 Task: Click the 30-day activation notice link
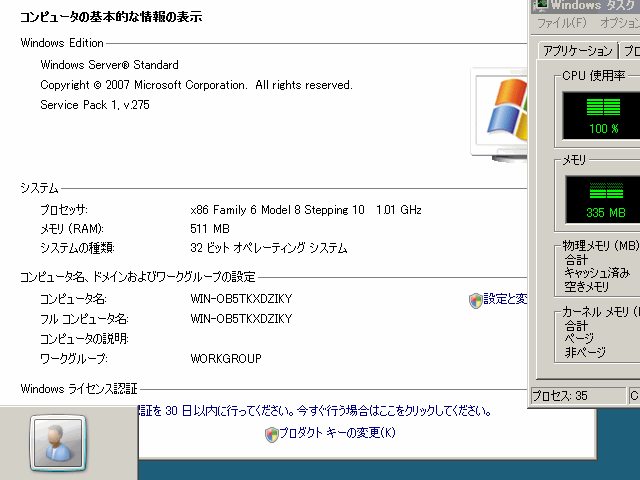coord(315,411)
